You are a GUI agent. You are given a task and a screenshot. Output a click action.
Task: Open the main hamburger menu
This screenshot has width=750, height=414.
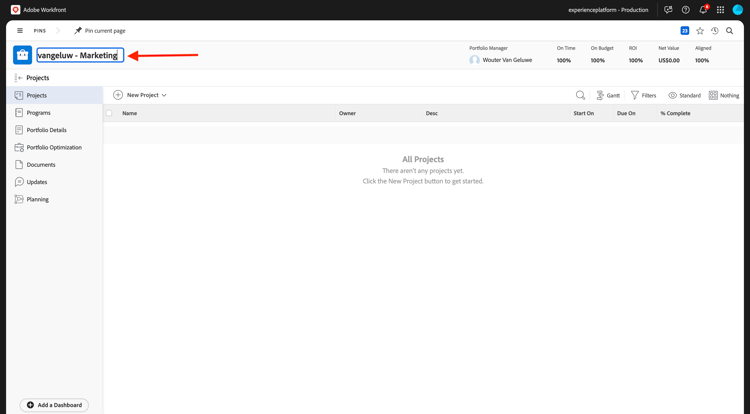pyautogui.click(x=20, y=31)
